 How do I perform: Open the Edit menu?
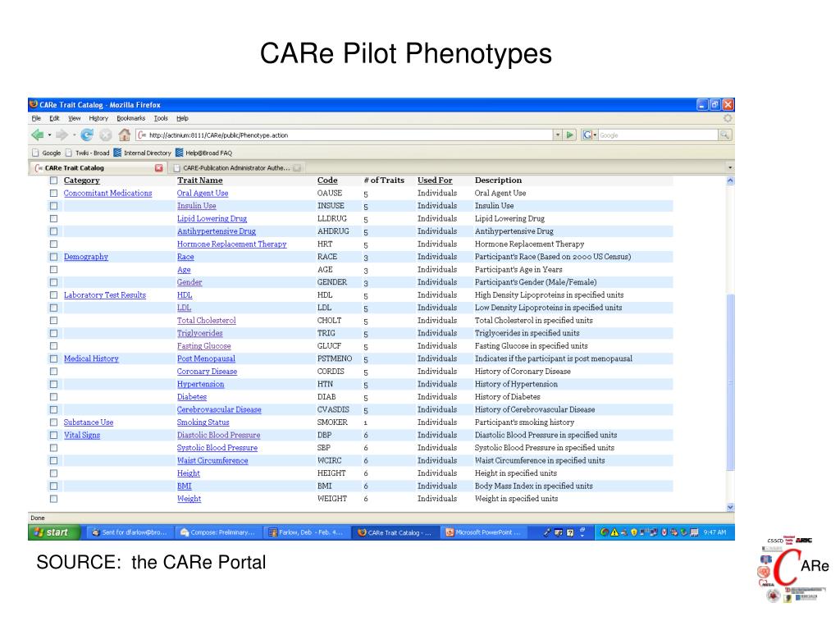[x=54, y=118]
